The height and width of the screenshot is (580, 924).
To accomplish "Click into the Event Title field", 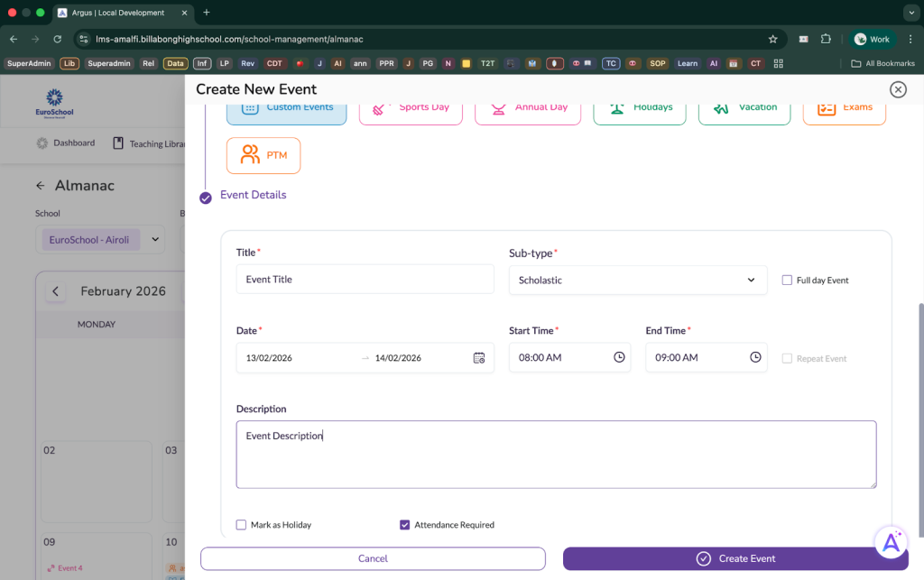I will tap(365, 280).
